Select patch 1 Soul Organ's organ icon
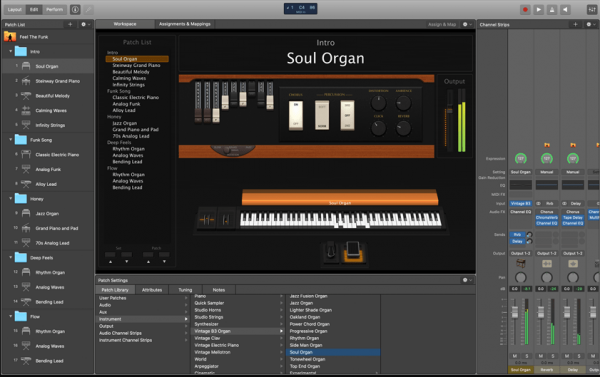The image size is (600, 377). pyautogui.click(x=26, y=66)
